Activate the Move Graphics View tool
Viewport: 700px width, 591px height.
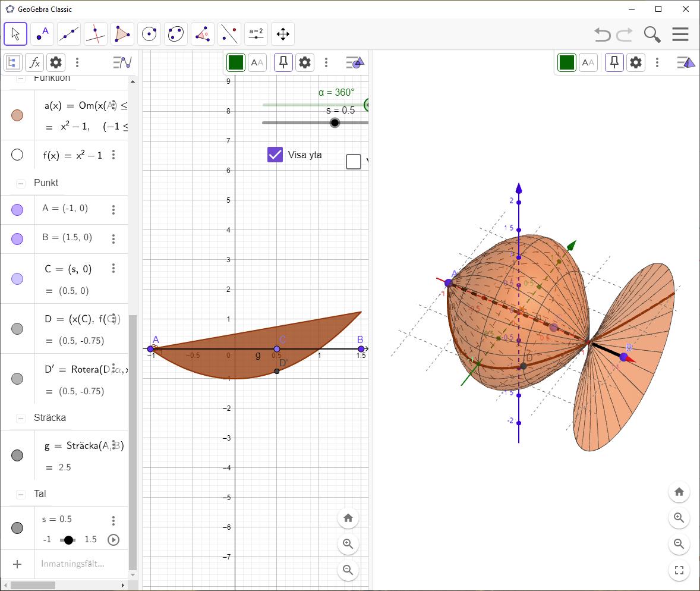point(283,34)
